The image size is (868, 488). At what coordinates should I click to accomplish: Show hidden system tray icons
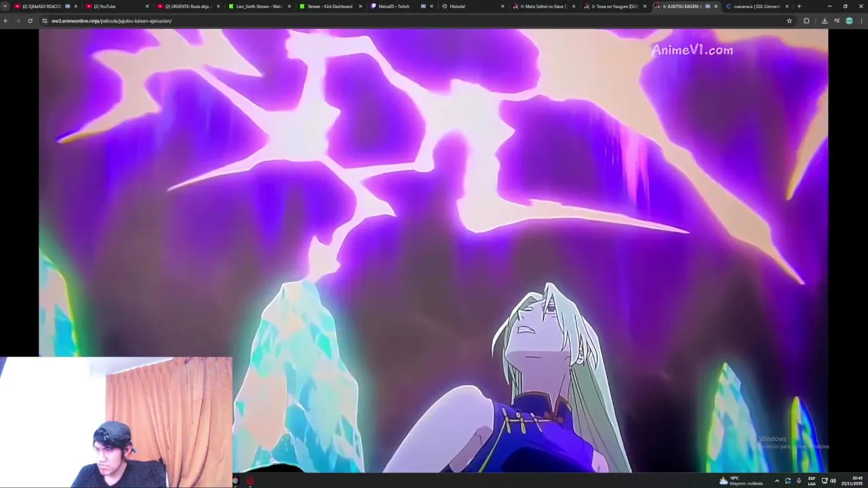pyautogui.click(x=777, y=481)
